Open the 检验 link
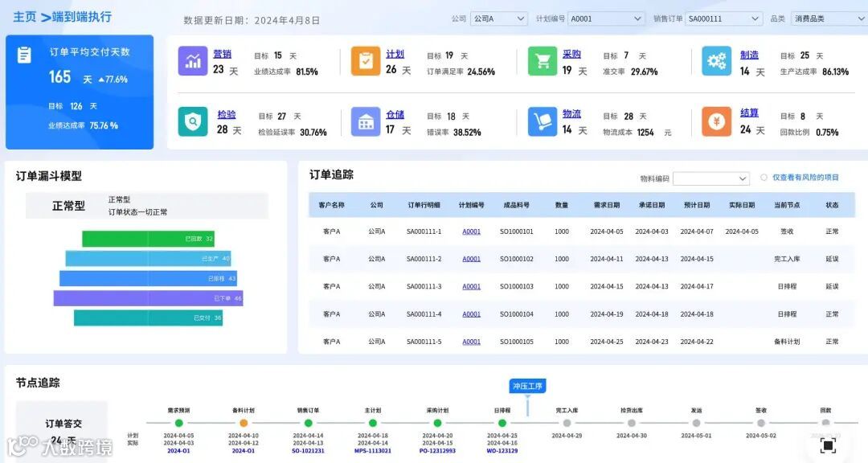This screenshot has height=463, width=868. (x=227, y=114)
